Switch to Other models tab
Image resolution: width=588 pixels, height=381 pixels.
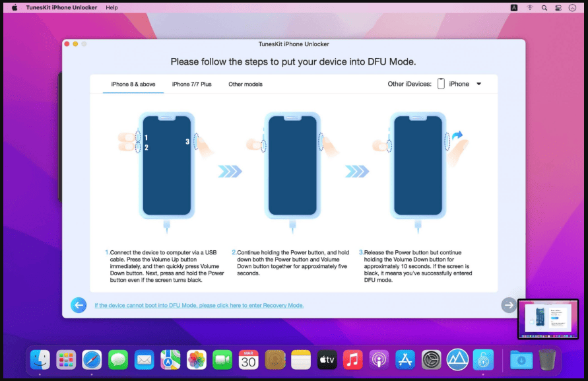click(245, 84)
